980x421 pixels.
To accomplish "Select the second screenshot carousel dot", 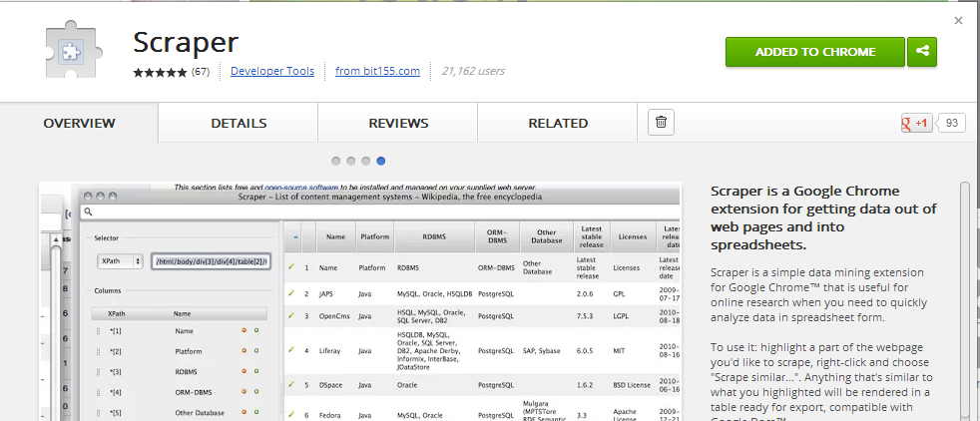I will click(x=351, y=161).
